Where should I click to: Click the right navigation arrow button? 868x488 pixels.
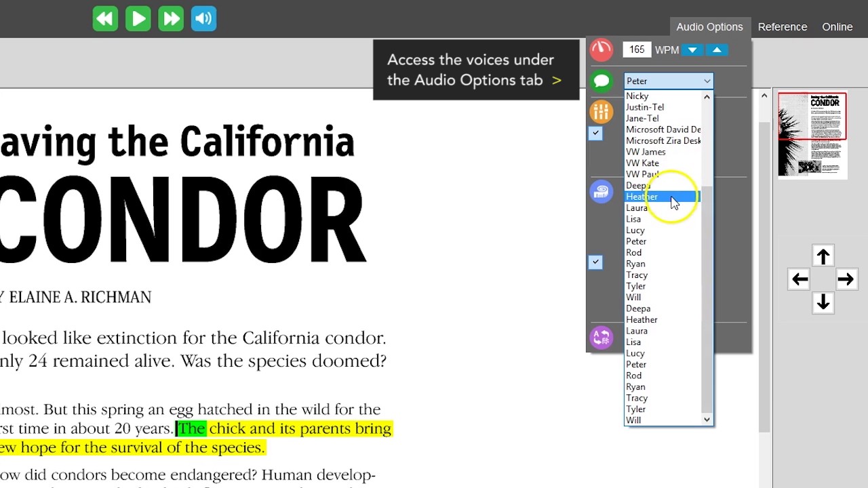pyautogui.click(x=846, y=279)
